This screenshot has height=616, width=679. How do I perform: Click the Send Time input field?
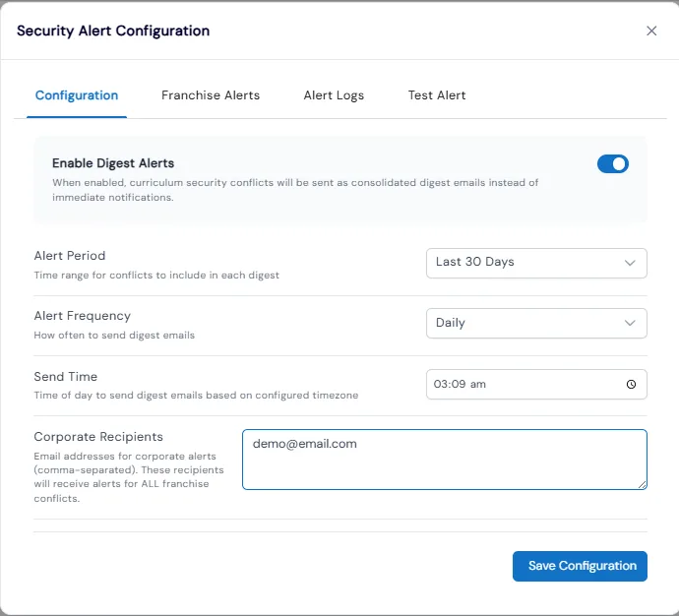[x=536, y=384]
